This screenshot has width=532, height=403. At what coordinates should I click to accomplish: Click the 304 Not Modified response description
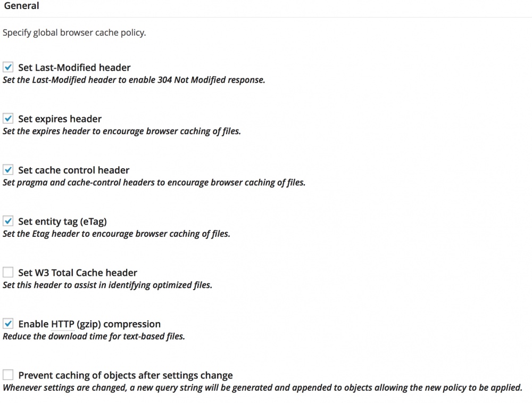click(134, 80)
